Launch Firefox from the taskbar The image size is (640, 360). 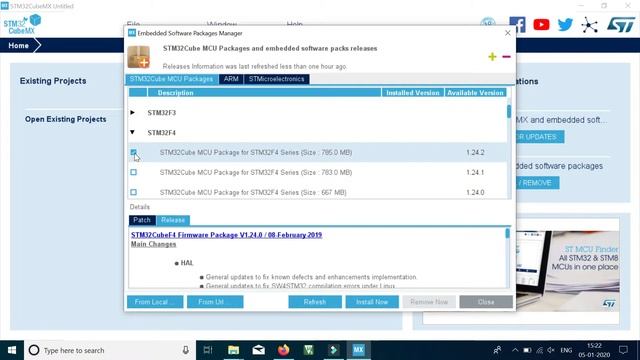tap(283, 350)
